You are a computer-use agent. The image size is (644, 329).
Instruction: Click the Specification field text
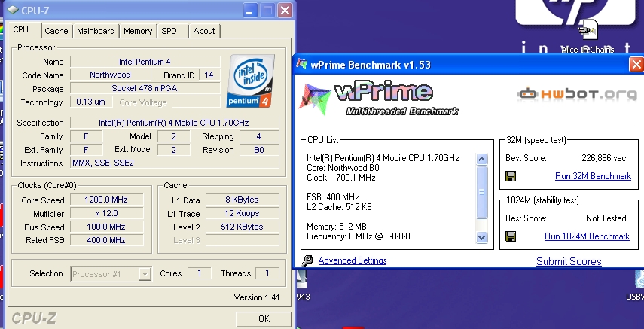pos(174,123)
